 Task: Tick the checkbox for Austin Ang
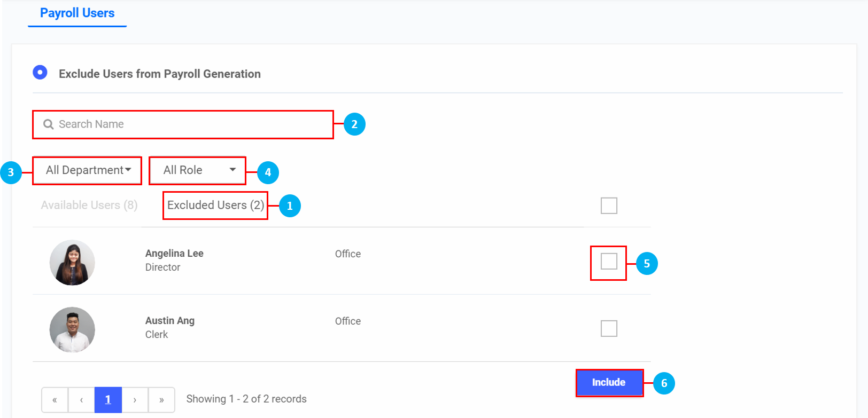click(609, 328)
